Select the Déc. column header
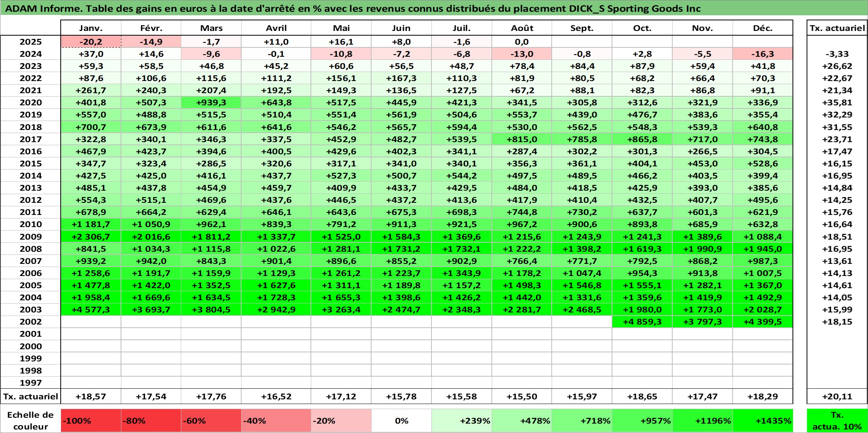Viewport: 868px width, 433px height. (x=763, y=28)
